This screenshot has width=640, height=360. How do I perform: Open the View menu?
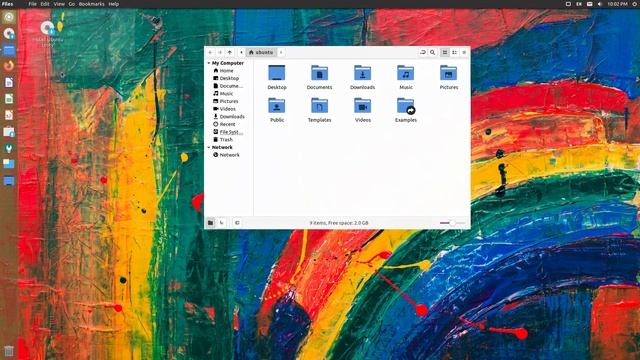59,4
